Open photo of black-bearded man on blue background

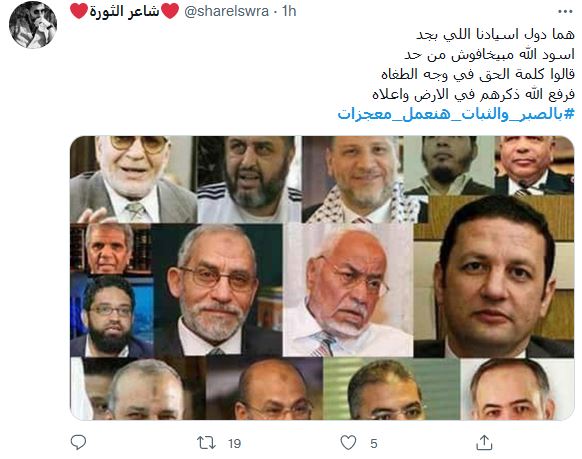point(112,316)
